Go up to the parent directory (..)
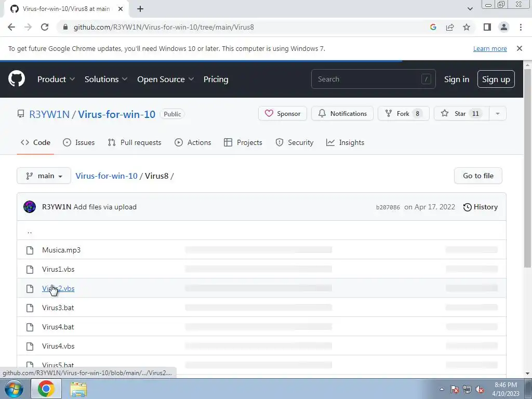Screen dimensions: 532x399 (30, 232)
